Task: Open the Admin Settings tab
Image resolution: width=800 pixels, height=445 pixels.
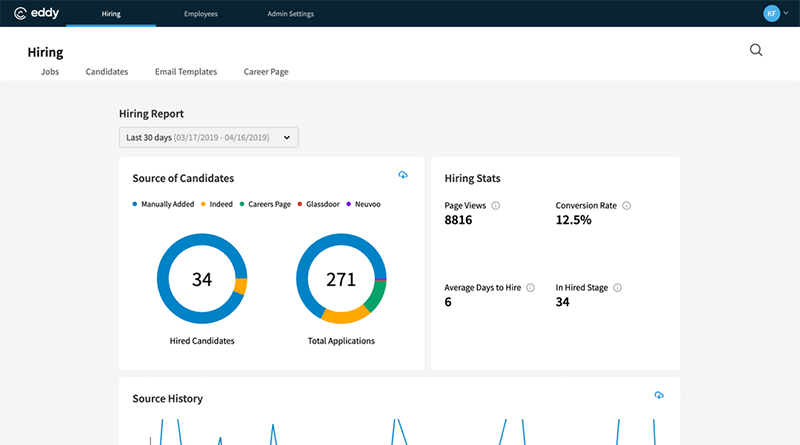Action: click(x=290, y=14)
